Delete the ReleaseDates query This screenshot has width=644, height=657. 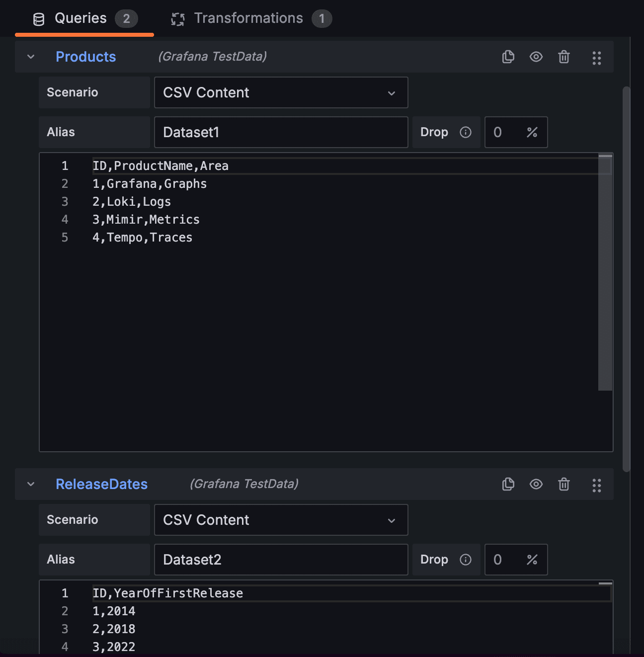(563, 484)
